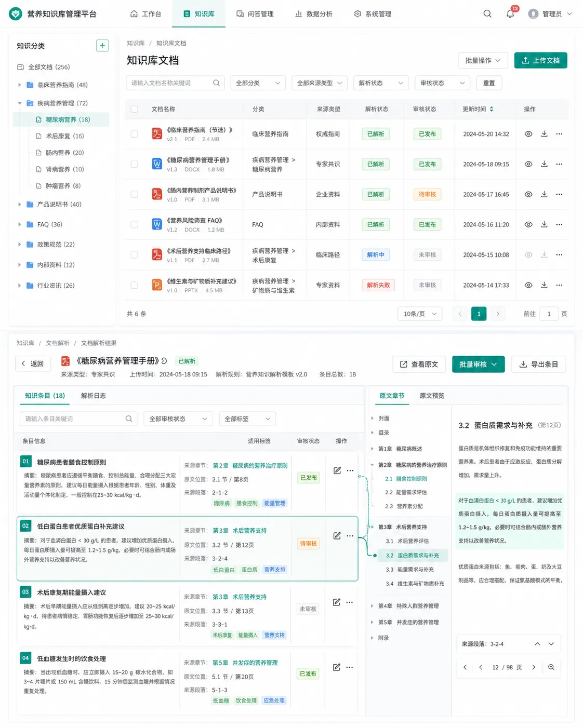Switch to the 工作台 nav tab
This screenshot has height=728, width=583.
pyautogui.click(x=145, y=14)
